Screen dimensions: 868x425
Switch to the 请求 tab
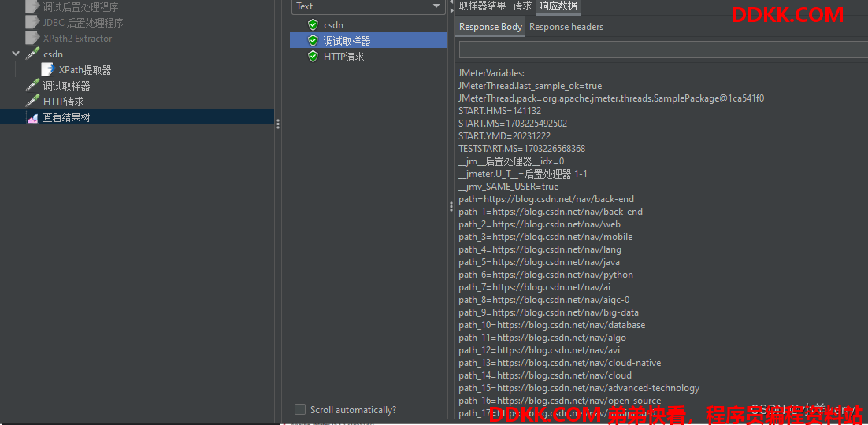point(522,6)
